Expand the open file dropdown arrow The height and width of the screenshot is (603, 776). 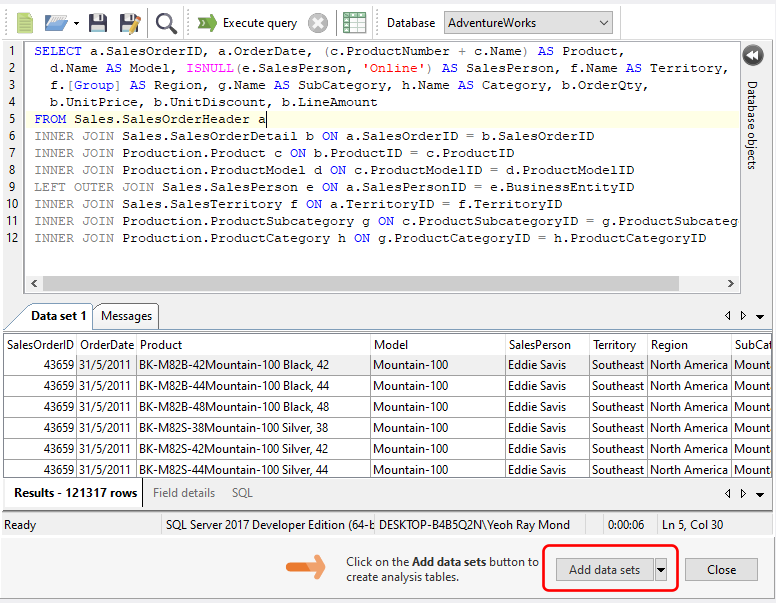(76, 22)
